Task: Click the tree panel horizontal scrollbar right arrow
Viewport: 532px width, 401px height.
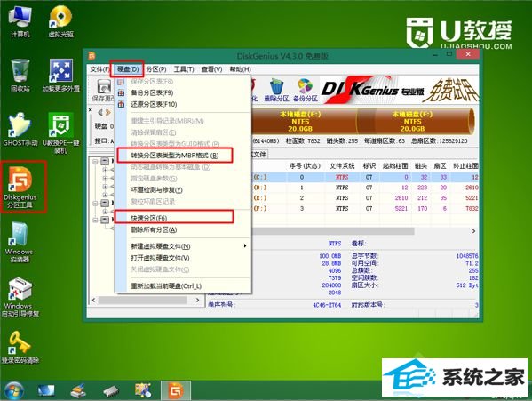Action: (x=197, y=301)
